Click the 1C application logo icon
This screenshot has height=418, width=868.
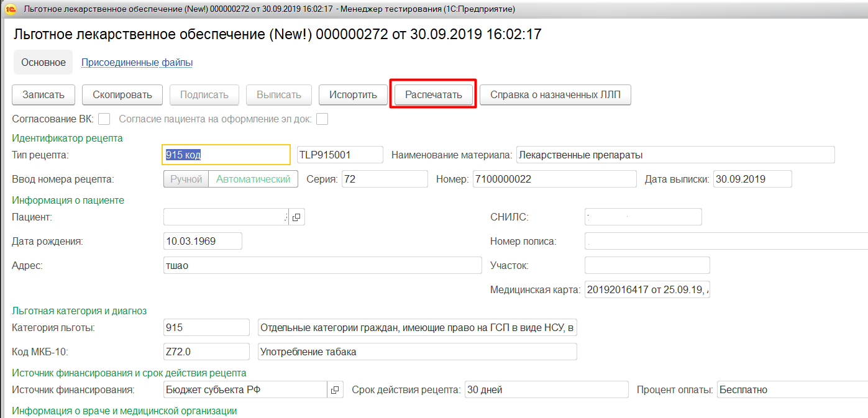tap(9, 9)
